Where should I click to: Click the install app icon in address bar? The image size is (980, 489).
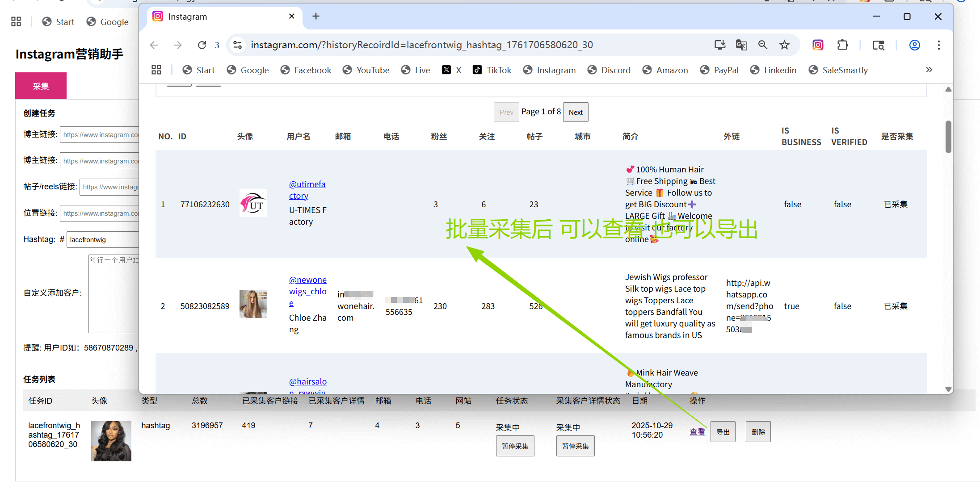click(719, 45)
